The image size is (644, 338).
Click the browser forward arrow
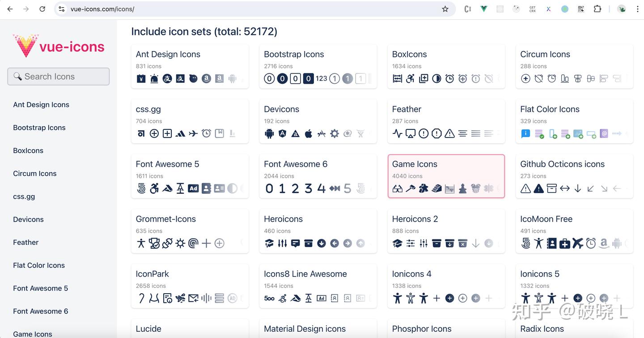26,9
